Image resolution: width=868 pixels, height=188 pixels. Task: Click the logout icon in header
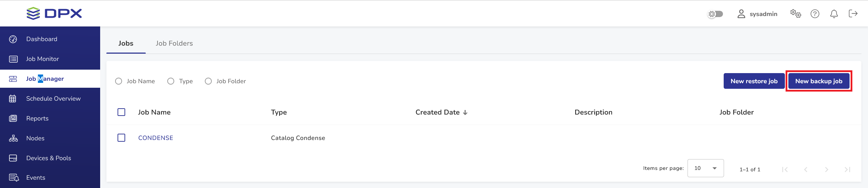(853, 14)
